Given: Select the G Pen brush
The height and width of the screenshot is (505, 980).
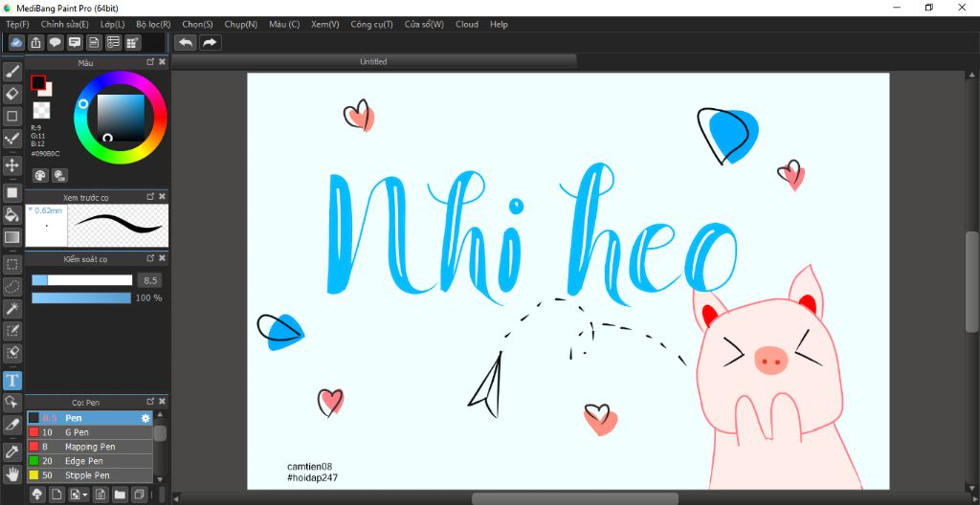Looking at the screenshot, I should tap(90, 432).
